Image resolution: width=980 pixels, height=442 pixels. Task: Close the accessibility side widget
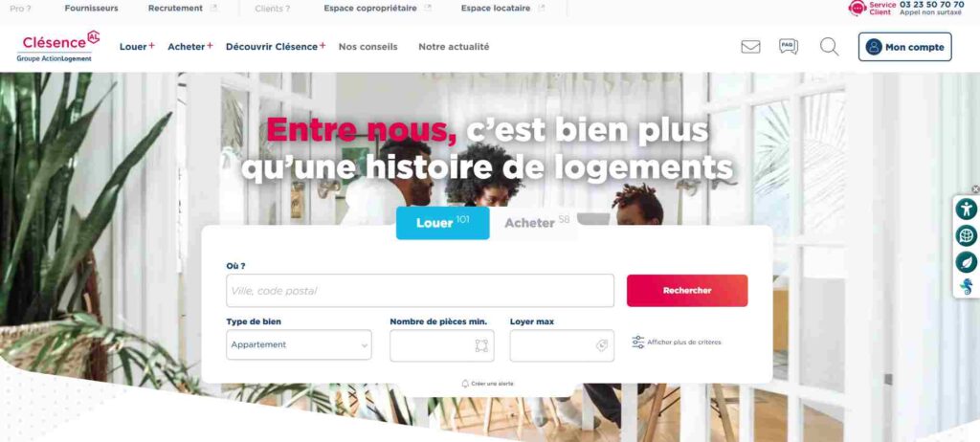975,189
